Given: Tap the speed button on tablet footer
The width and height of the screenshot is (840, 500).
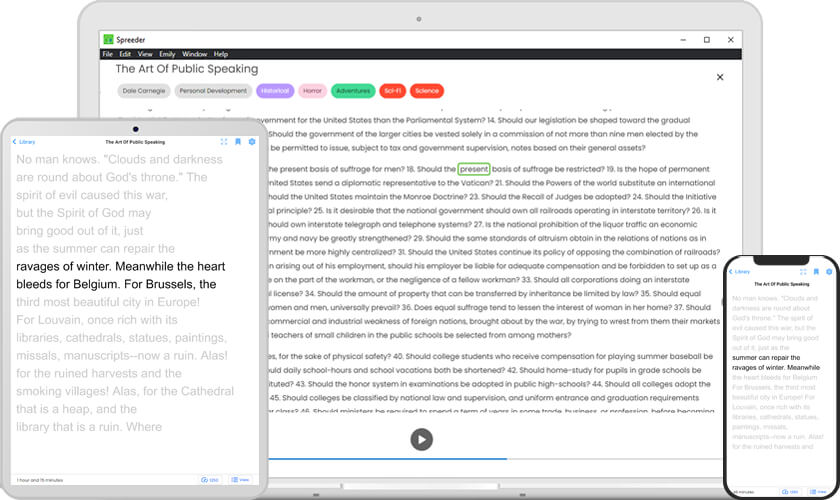Looking at the screenshot, I should tap(210, 480).
